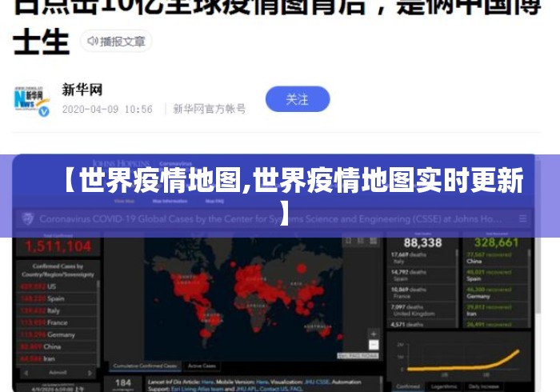Click the 7,097 deaths United Kingdom row
The height and width of the screenshot is (392, 560).
tap(422, 310)
